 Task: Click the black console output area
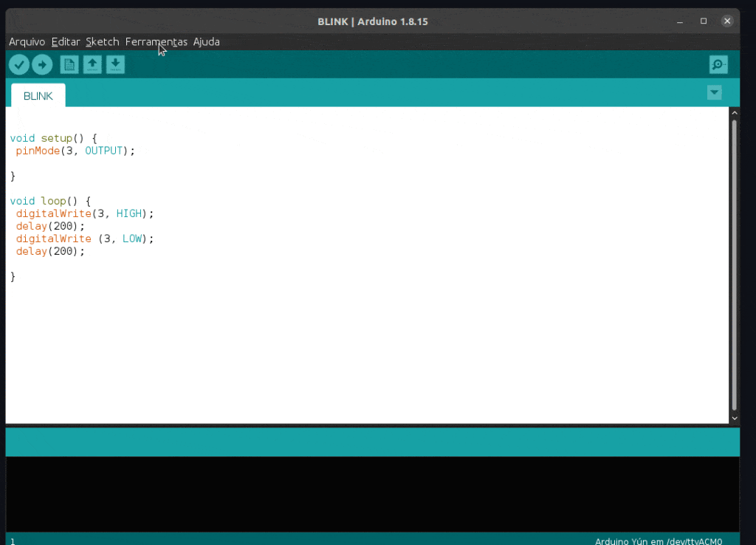click(369, 495)
